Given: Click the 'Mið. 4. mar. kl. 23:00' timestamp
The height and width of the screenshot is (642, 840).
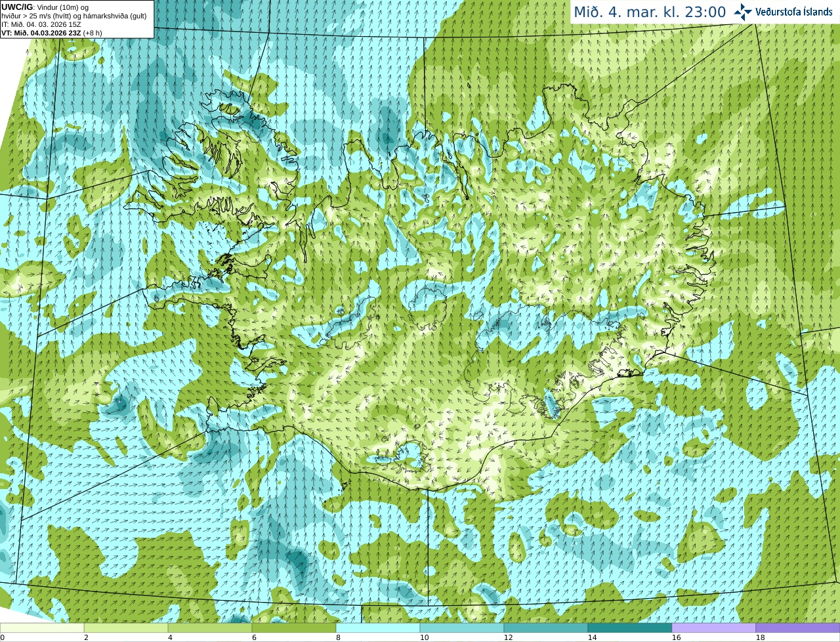Looking at the screenshot, I should click(x=650, y=12).
